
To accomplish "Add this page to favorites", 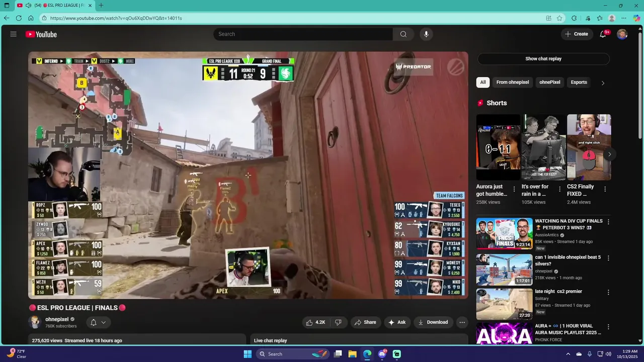I will [559, 18].
